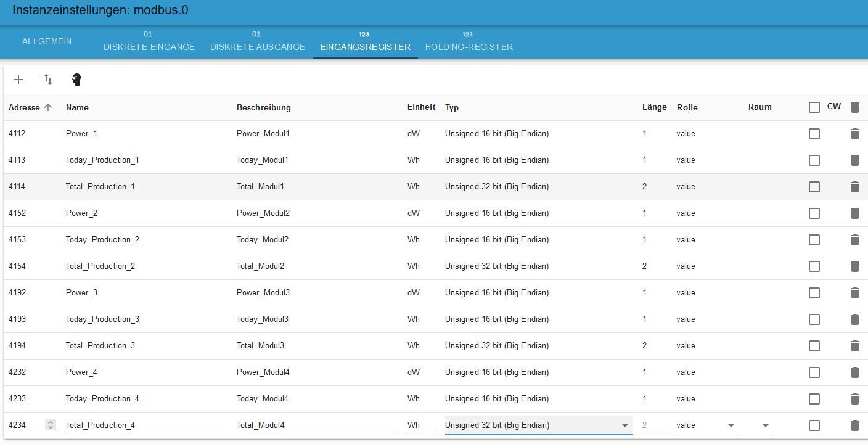
Task: Enable CW checkbox for Total_Production_4
Action: pyautogui.click(x=814, y=425)
